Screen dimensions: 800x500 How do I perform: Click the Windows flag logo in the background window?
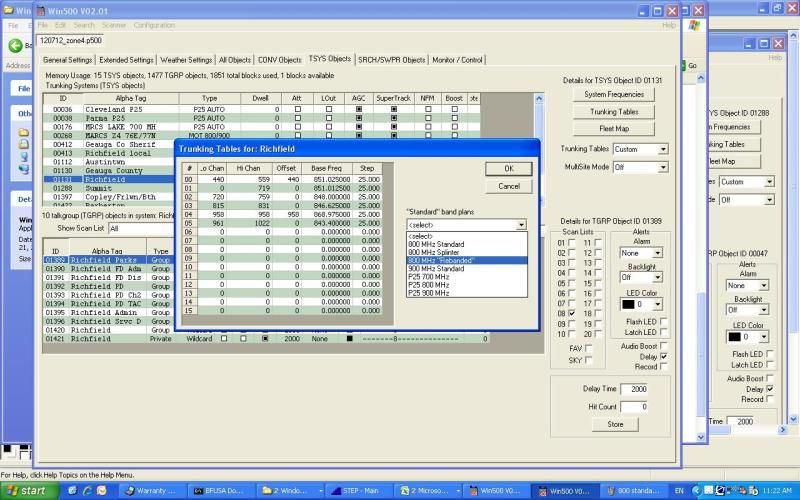point(694,26)
